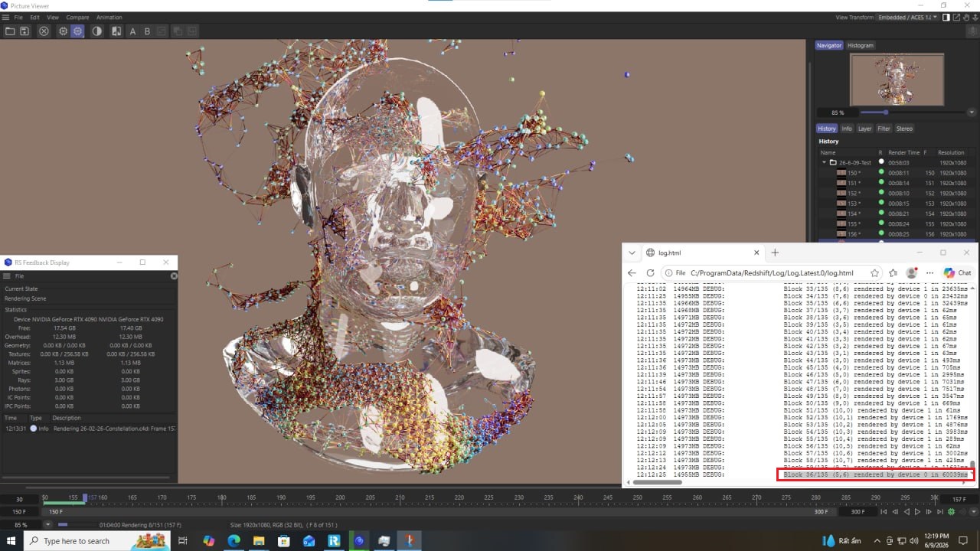The image size is (980, 551).
Task: Click the taskbar Type here to search box
Action: [98, 540]
